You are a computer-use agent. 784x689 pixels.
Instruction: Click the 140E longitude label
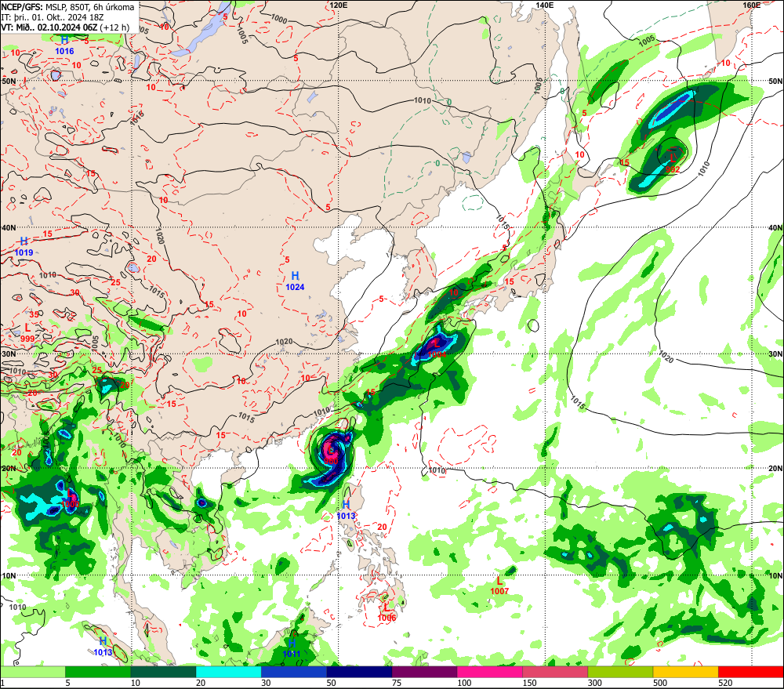[x=545, y=5]
